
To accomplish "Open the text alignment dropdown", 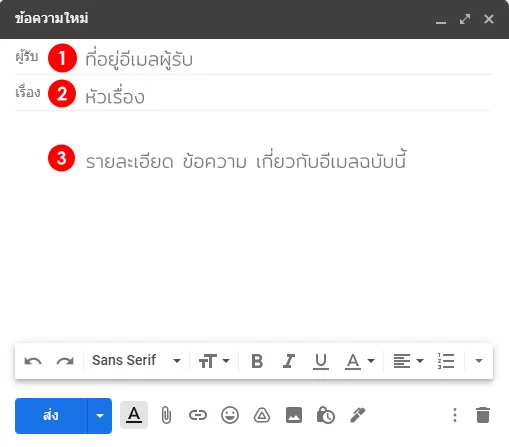I will click(408, 361).
